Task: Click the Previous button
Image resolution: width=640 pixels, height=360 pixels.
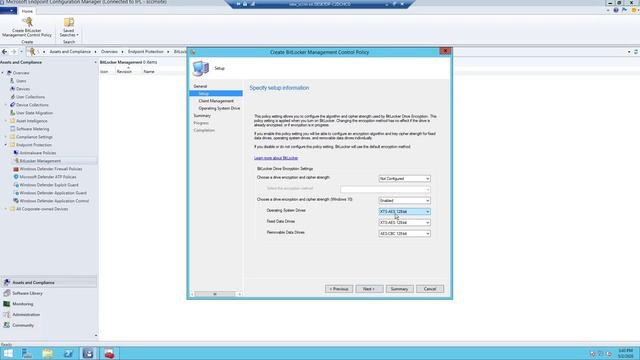Action: 339,289
